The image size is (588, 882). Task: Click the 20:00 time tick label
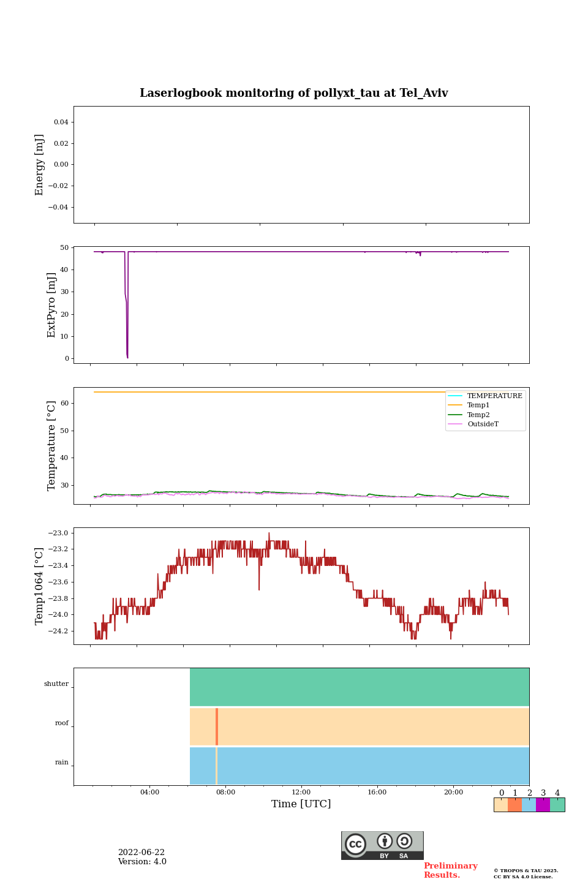coord(453,793)
